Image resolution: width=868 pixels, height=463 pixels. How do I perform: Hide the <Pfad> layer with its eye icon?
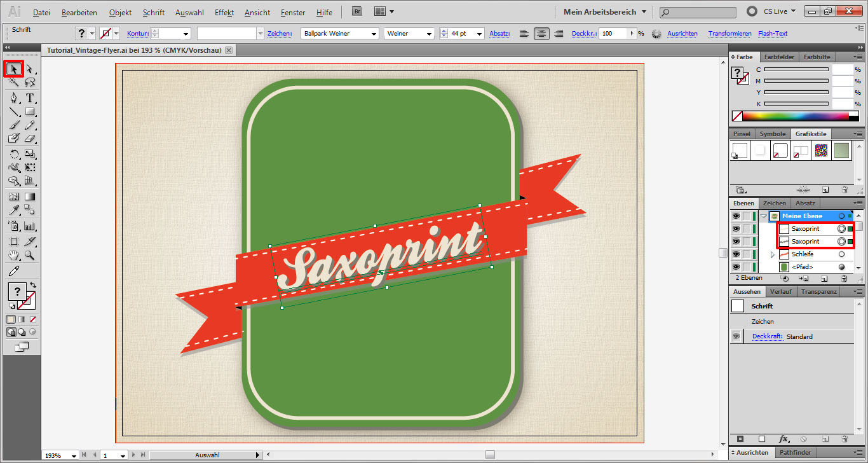[x=736, y=267]
